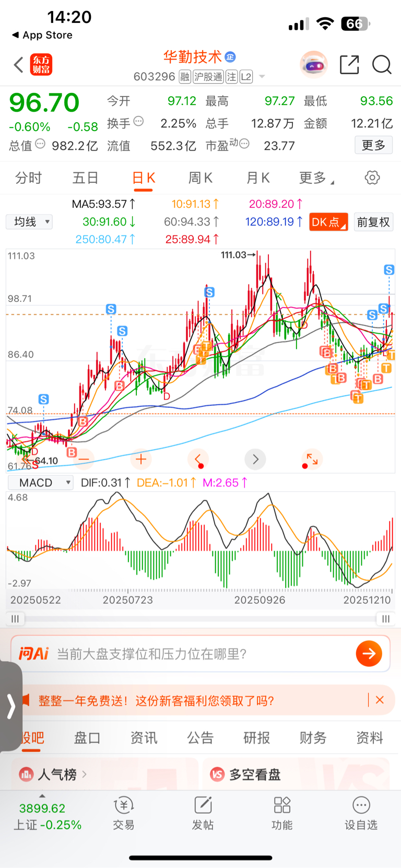401x868 pixels.
Task: Move chart left with red chevron
Action: tap(198, 460)
